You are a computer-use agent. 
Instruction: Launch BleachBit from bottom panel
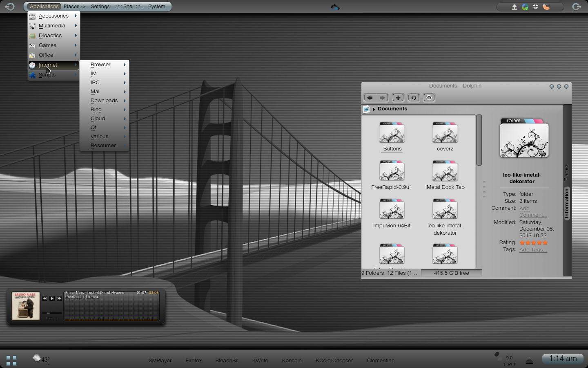(227, 361)
